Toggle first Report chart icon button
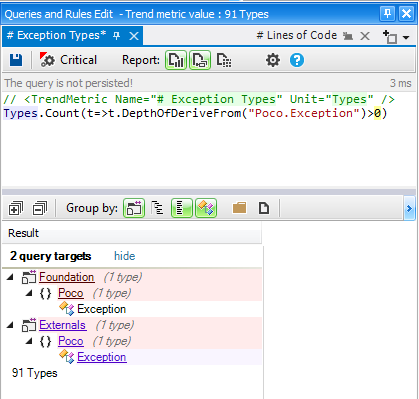The height and width of the screenshot is (399, 419). coord(176,60)
